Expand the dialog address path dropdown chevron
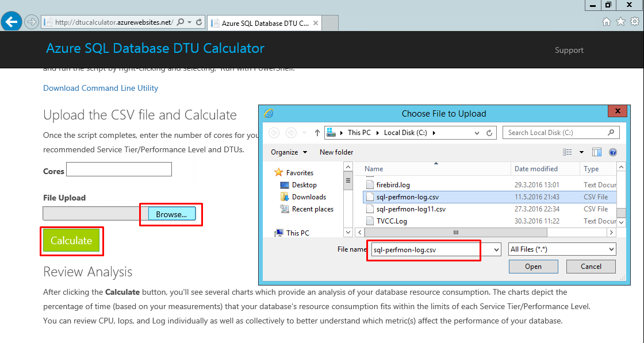 click(x=477, y=133)
